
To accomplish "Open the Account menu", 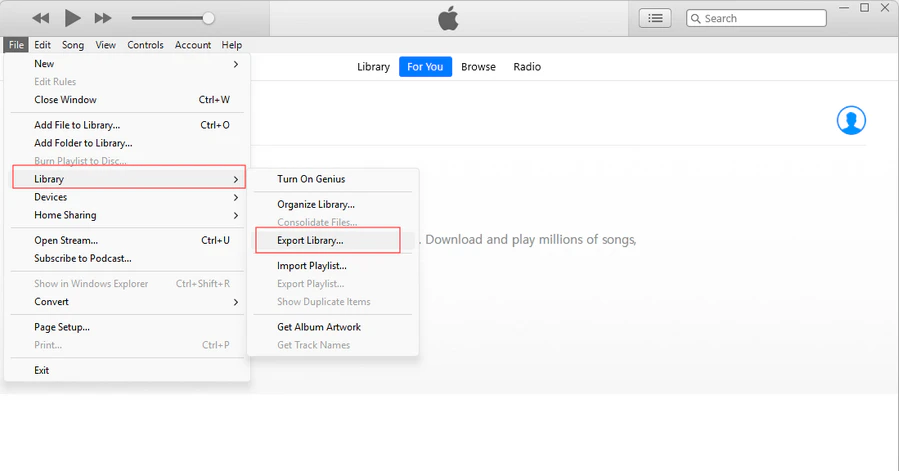I will (x=193, y=45).
